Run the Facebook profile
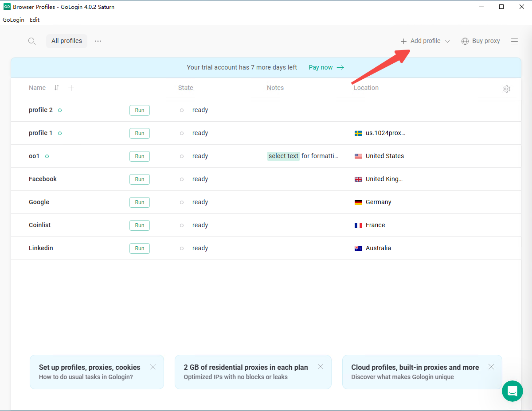 (x=140, y=179)
